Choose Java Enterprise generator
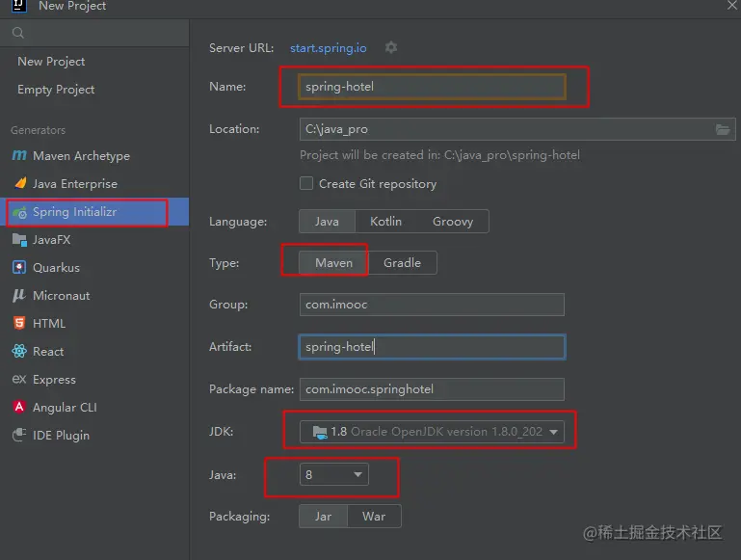The width and height of the screenshot is (741, 560). pos(94,183)
